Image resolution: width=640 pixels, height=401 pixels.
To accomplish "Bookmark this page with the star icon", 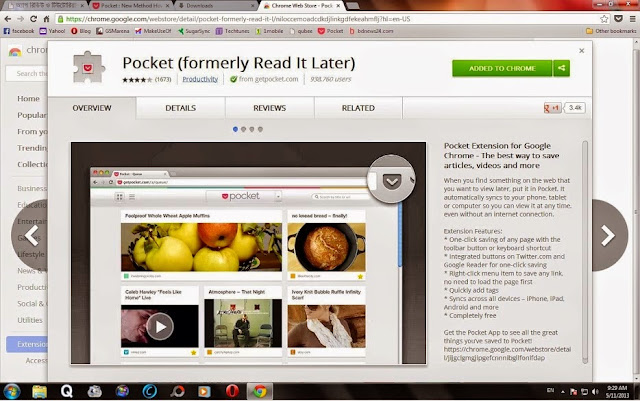I will click(x=604, y=19).
